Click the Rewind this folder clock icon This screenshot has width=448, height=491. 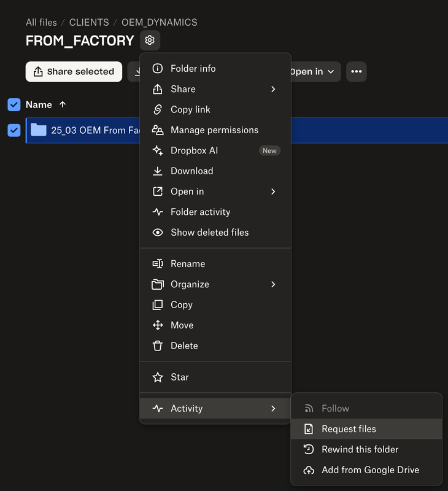coord(309,449)
